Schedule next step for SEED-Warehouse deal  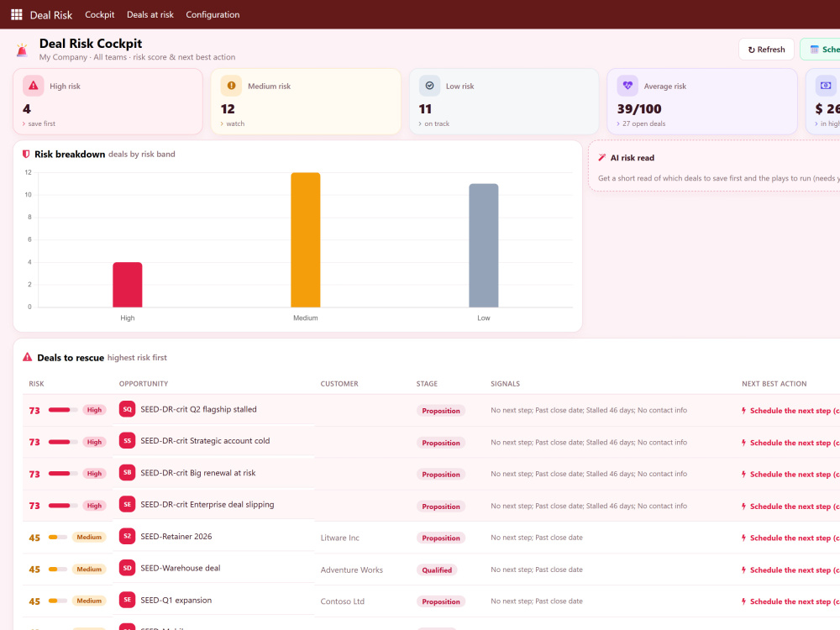(x=790, y=570)
